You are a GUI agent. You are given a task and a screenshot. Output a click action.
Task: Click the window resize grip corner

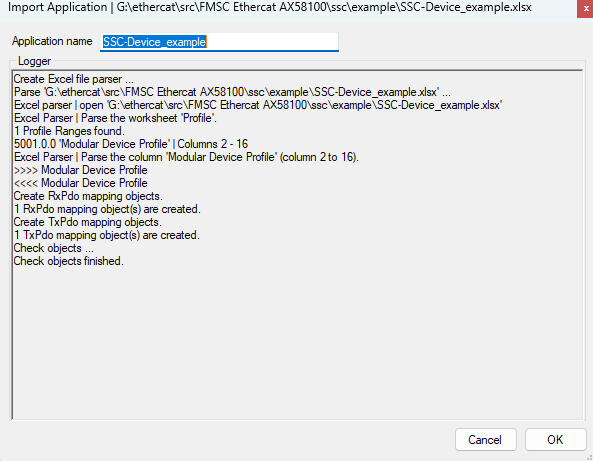(x=589, y=458)
